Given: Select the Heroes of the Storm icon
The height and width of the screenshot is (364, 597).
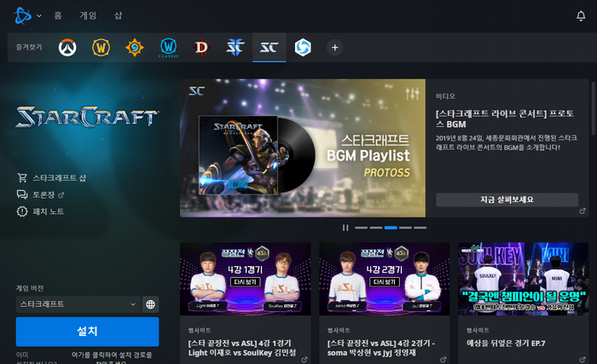Looking at the screenshot, I should point(303,48).
